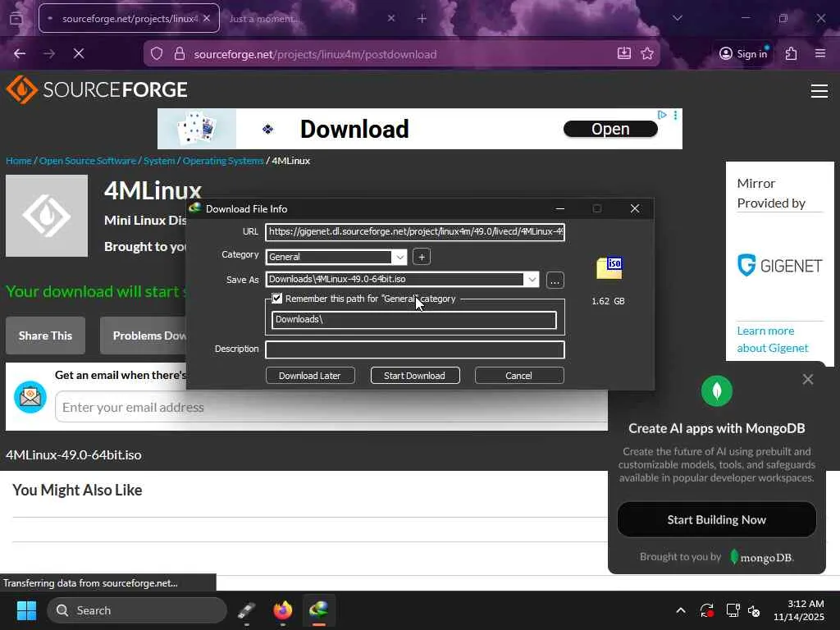The width and height of the screenshot is (840, 630).
Task: Open 'Learn more about Gigenet' link
Action: coord(773,340)
